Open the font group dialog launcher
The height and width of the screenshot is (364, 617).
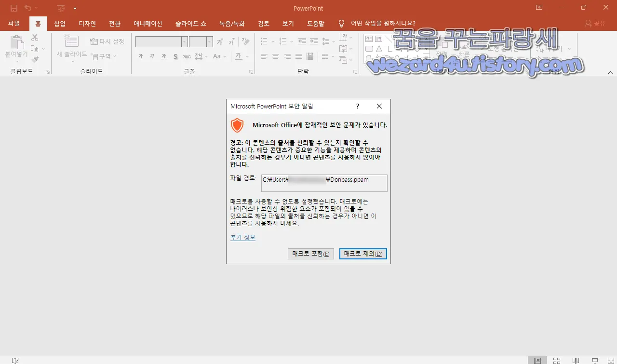251,72
